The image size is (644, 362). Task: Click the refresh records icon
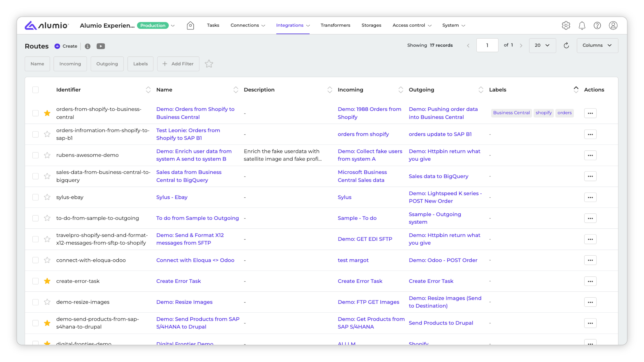[566, 45]
